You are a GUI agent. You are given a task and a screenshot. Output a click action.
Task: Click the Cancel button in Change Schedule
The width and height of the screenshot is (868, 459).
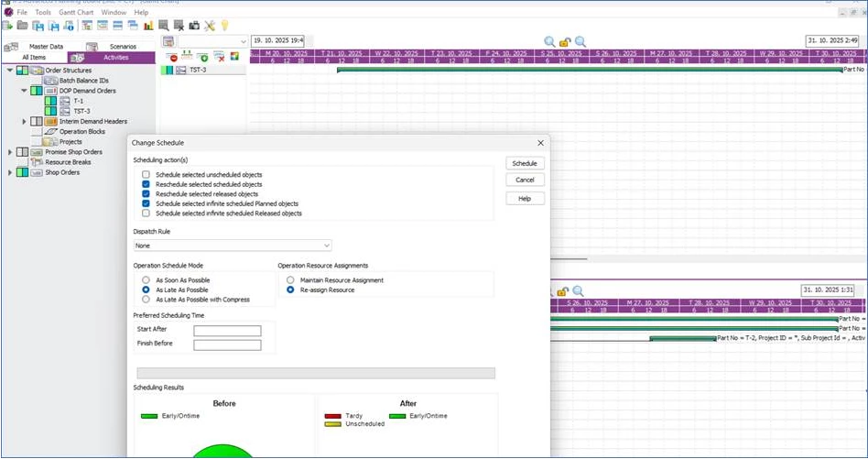(x=525, y=180)
